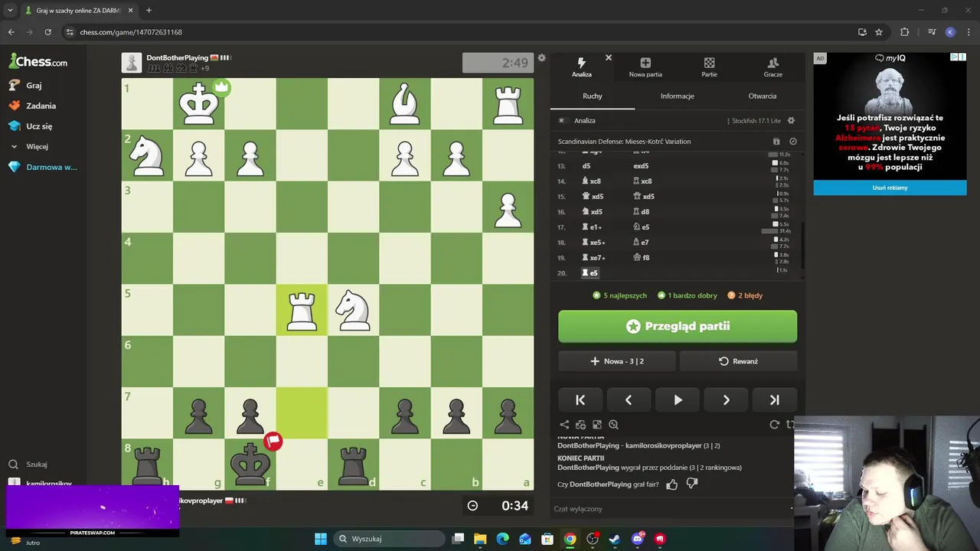Open the Partie tab
Image resolution: width=980 pixels, height=551 pixels.
[x=709, y=67]
